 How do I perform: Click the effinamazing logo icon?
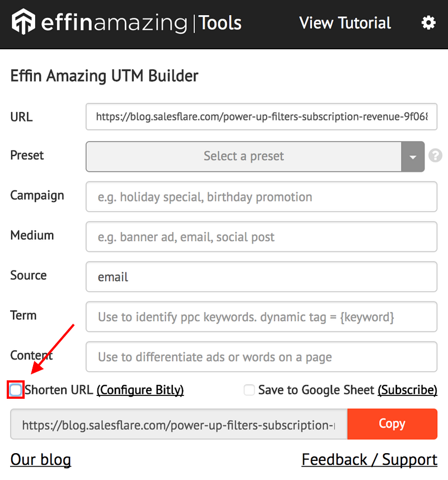[x=24, y=22]
